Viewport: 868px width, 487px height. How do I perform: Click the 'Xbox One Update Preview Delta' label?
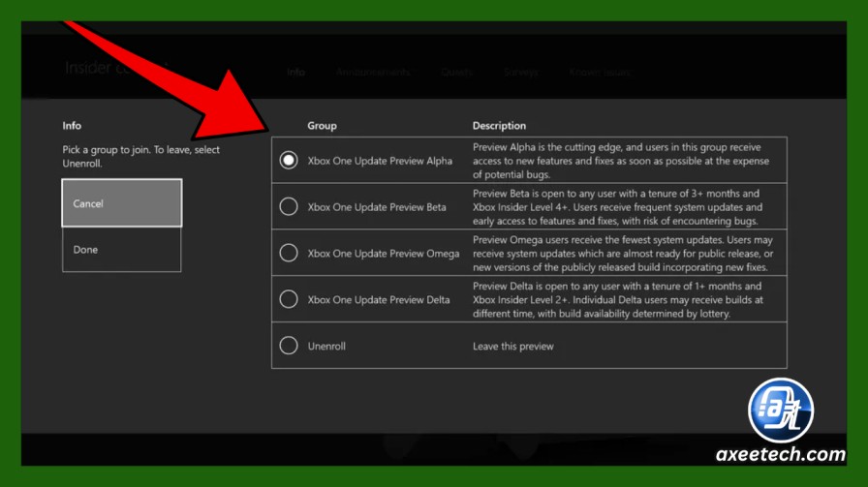pos(379,300)
